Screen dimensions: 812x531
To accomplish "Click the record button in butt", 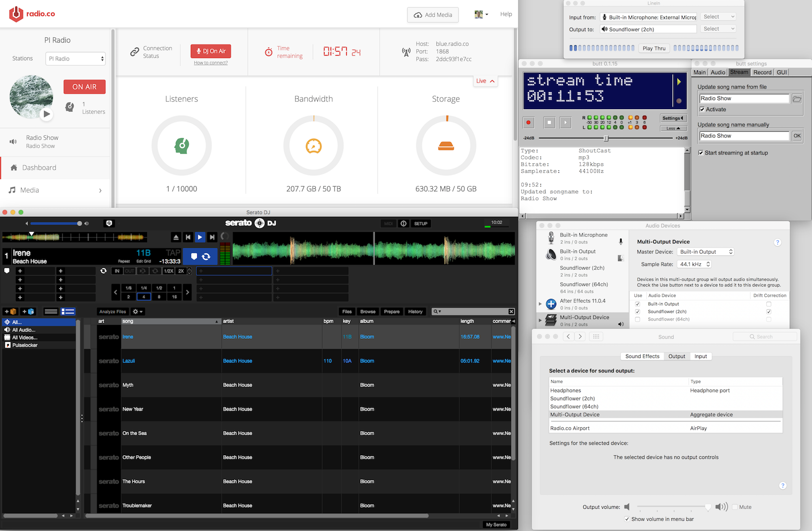I will coord(529,122).
